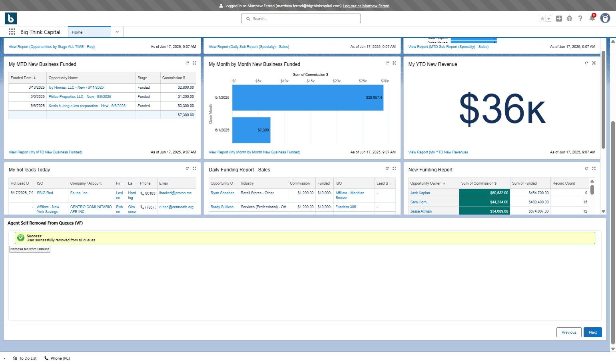The width and height of the screenshot is (616, 364).
Task: Log out as Matthew Ferrari link
Action: coord(366,6)
